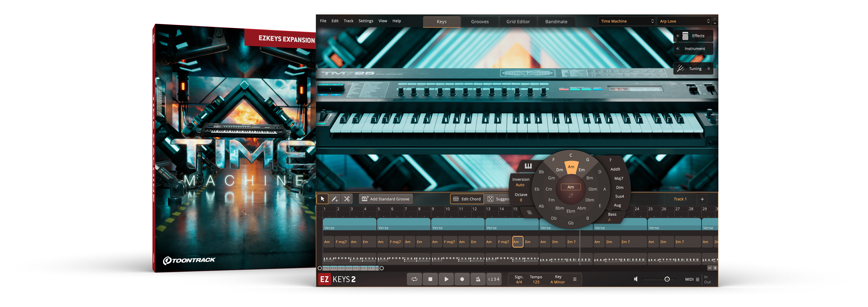Viewport: 868px width, 307px height.
Task: Zoom out timeline with minus button
Action: [x=709, y=268]
